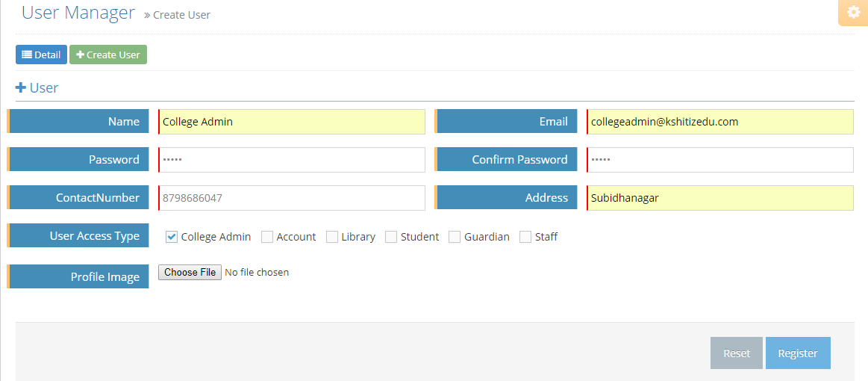Reset the user form
This screenshot has width=868, height=381.
(736, 353)
